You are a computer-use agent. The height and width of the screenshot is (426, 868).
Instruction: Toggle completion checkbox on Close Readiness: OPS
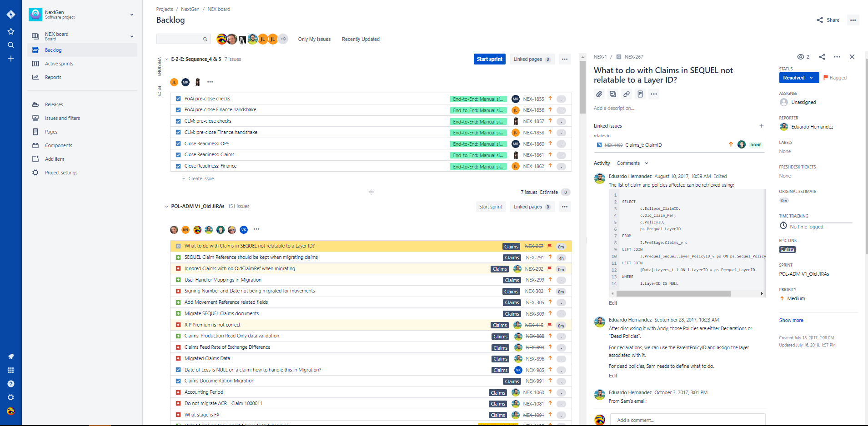pos(178,144)
